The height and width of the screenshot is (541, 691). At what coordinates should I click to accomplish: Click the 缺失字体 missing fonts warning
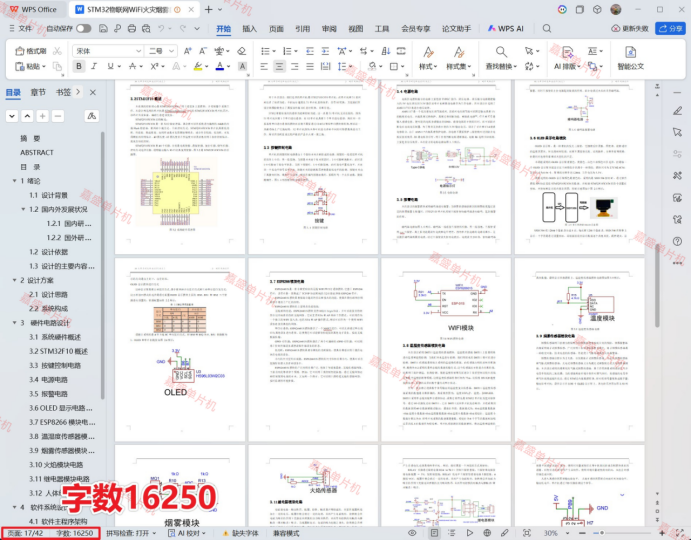tap(241, 533)
